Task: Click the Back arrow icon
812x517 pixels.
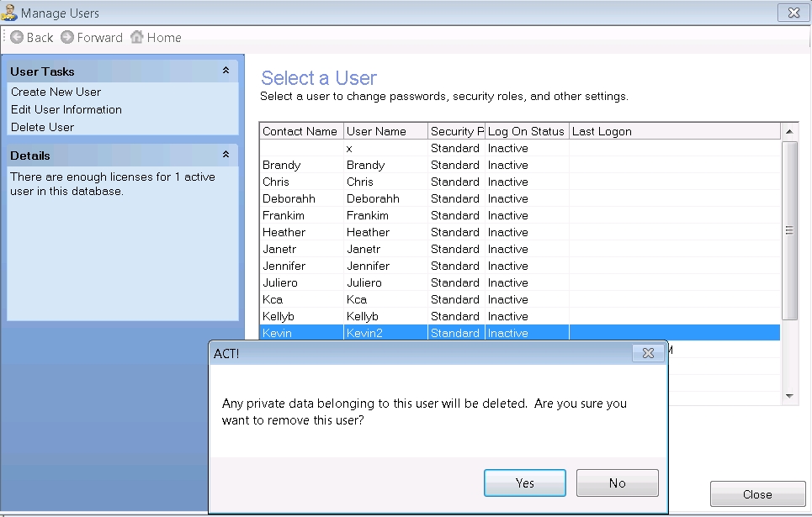Action: point(16,38)
